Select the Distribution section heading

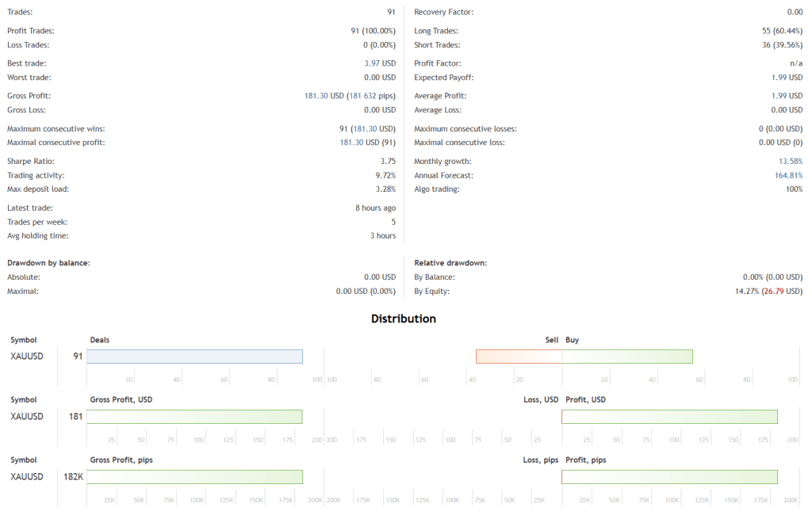point(404,319)
